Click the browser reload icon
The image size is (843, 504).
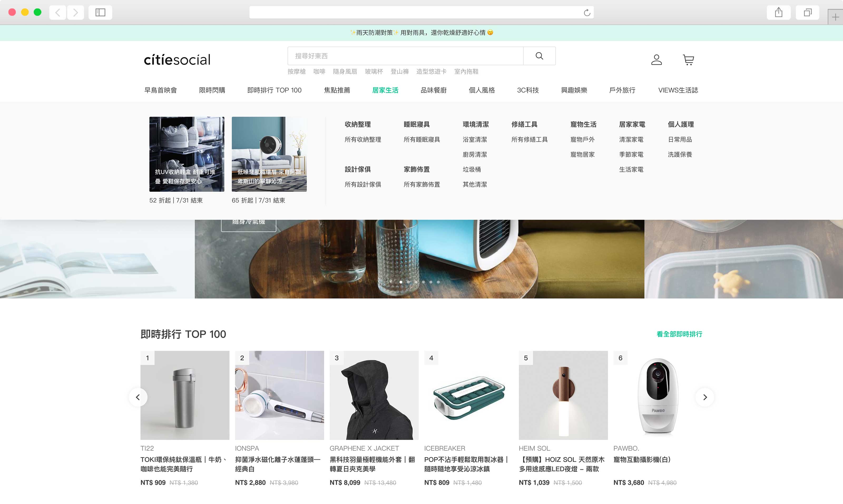point(587,13)
